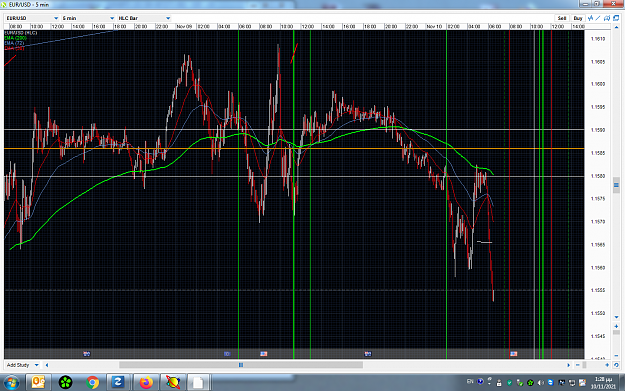
Task: Click the time zoom slider handle
Action: click(x=584, y=365)
